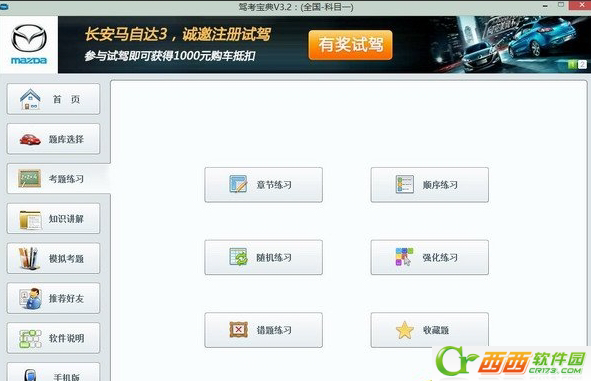Open 软件说明 via its green blocks icon
The image size is (591, 381).
pyautogui.click(x=30, y=338)
